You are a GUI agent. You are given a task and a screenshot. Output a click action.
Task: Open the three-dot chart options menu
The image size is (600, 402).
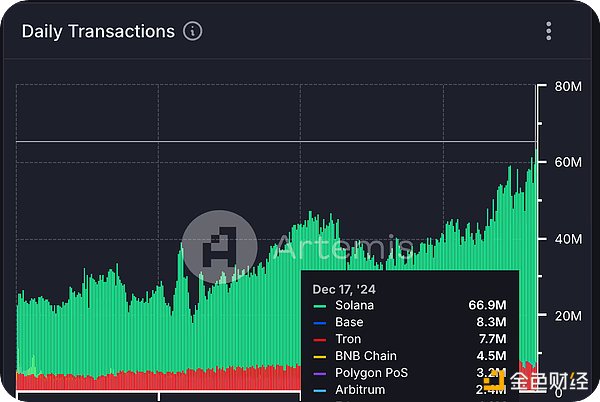point(549,31)
